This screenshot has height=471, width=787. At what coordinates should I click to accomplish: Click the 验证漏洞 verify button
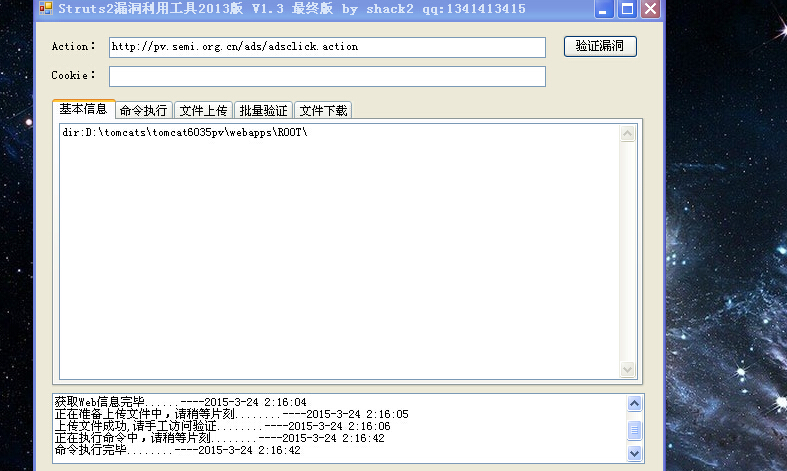(x=600, y=46)
